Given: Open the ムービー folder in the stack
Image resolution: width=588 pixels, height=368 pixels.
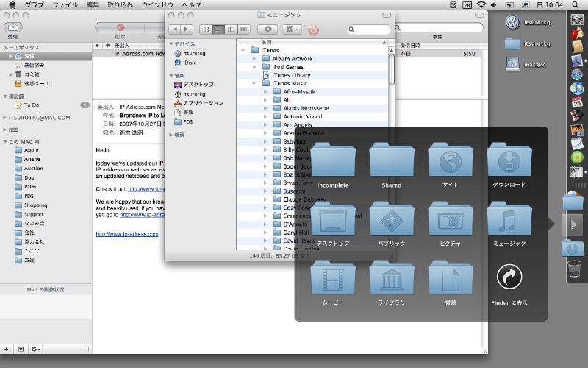Looking at the screenshot, I should click(x=333, y=278).
